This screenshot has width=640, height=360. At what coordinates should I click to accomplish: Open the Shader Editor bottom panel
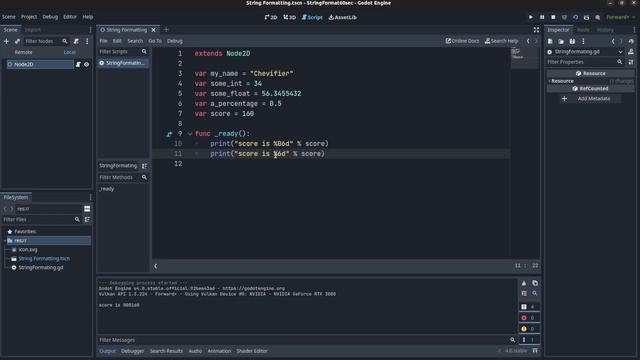coord(252,351)
